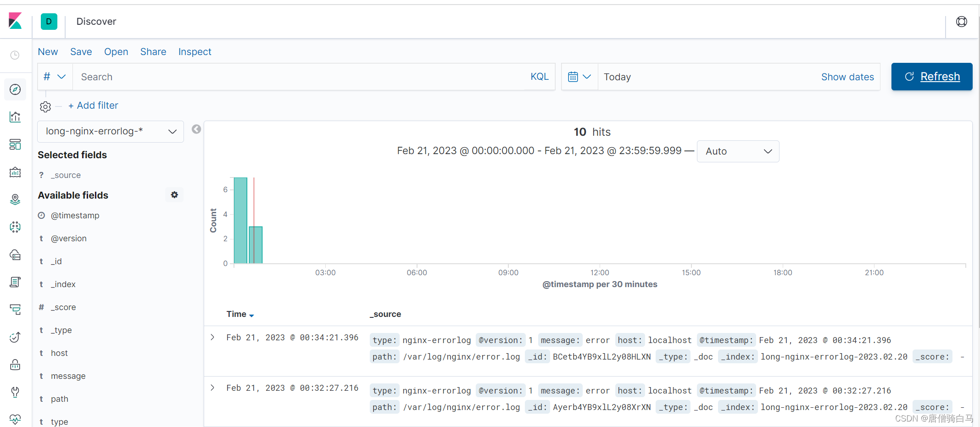Open the Visualize app icon in sidebar

15,117
